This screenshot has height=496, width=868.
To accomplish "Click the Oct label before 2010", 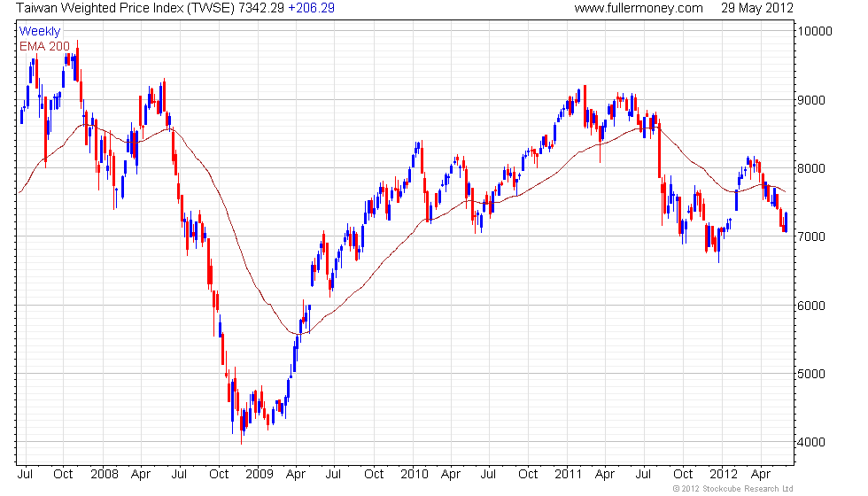I will point(374,475).
